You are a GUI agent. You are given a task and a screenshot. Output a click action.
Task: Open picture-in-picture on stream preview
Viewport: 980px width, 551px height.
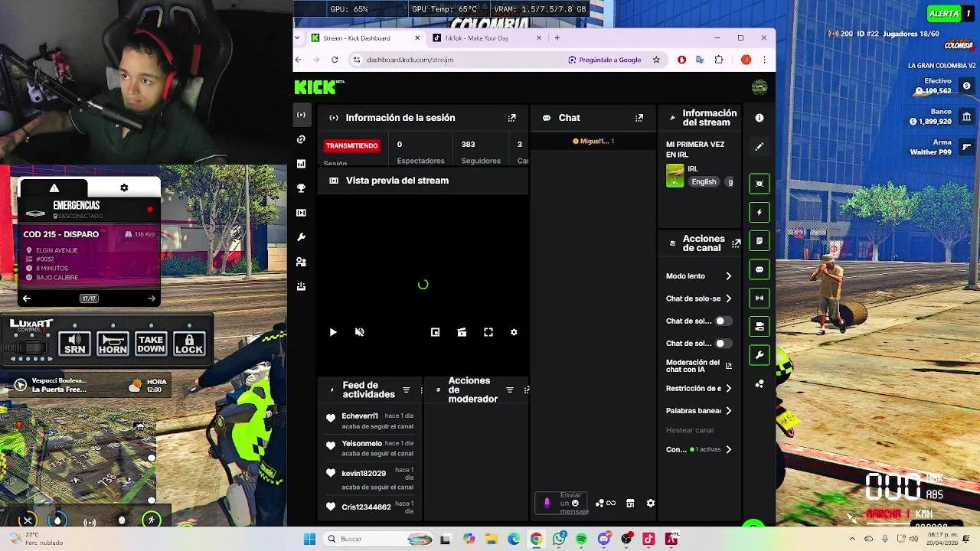(x=435, y=332)
